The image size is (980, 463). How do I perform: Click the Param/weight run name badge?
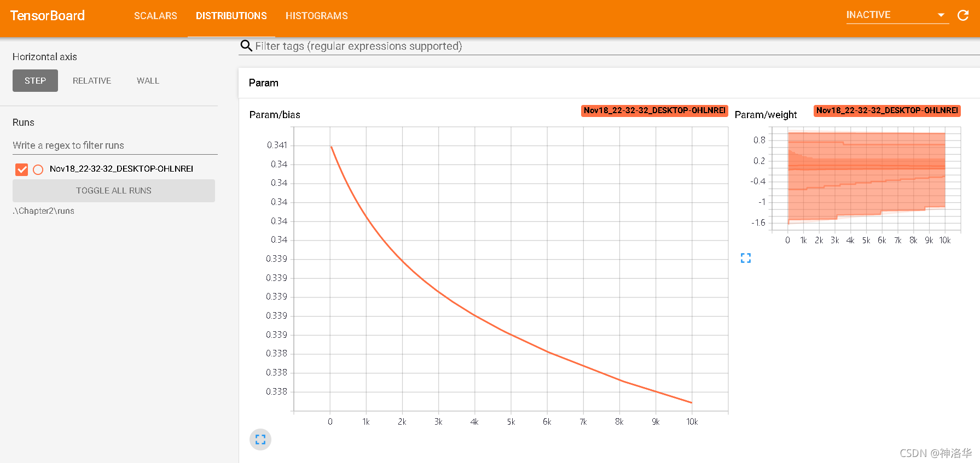(x=887, y=110)
